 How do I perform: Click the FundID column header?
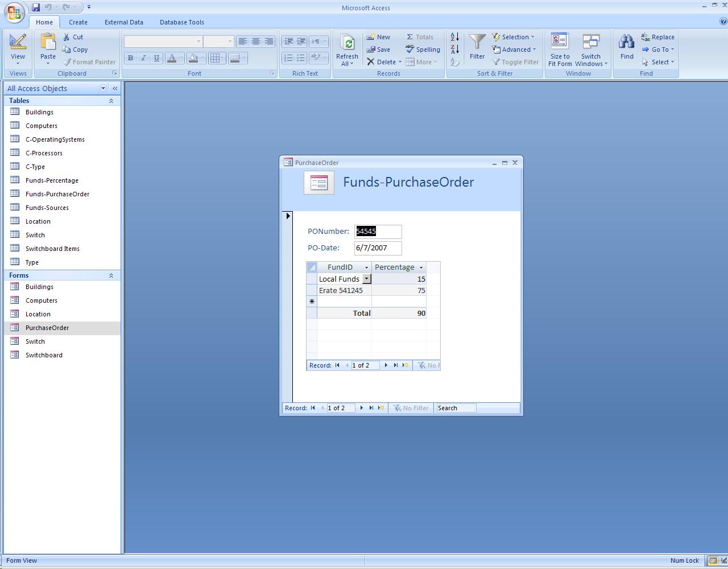point(345,267)
